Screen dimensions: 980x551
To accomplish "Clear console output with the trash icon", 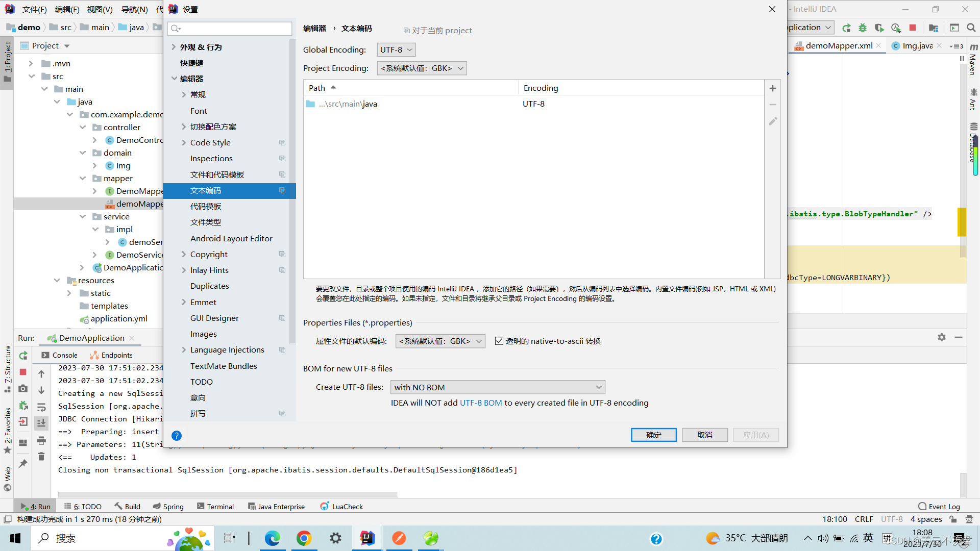I will click(41, 457).
